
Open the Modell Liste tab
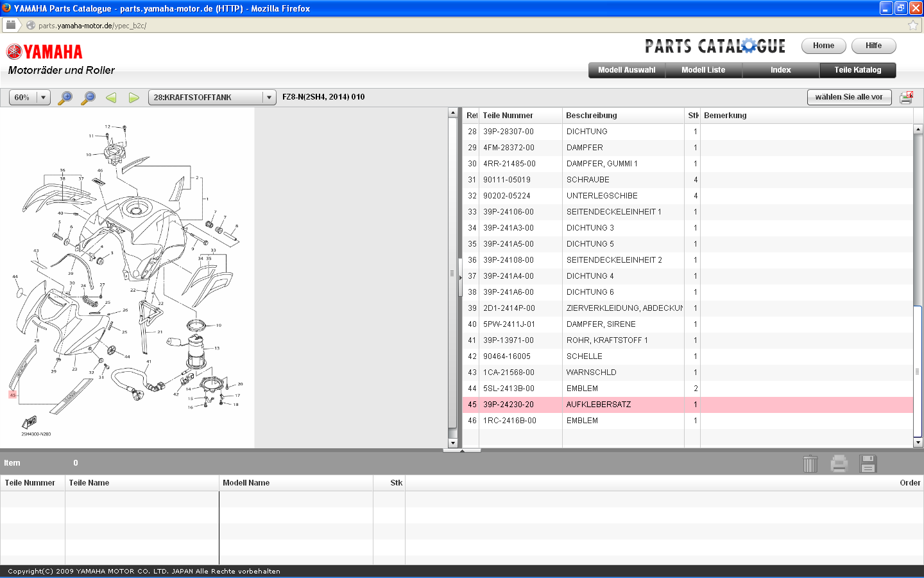704,70
